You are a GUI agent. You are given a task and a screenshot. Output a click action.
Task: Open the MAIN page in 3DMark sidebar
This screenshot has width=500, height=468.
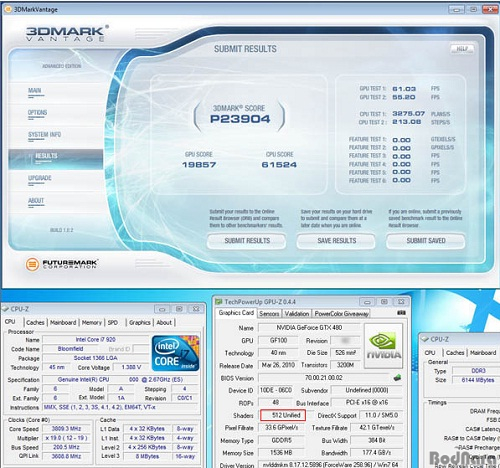[35, 91]
